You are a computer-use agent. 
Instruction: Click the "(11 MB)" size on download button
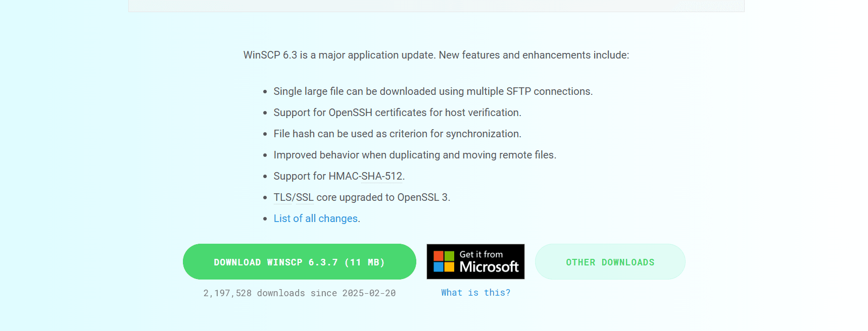[x=364, y=262]
